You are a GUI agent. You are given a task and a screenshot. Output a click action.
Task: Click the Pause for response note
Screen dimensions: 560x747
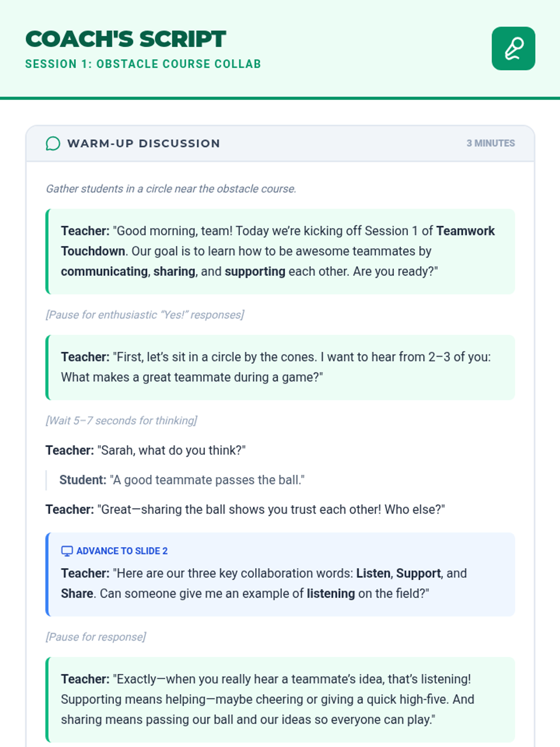96,637
